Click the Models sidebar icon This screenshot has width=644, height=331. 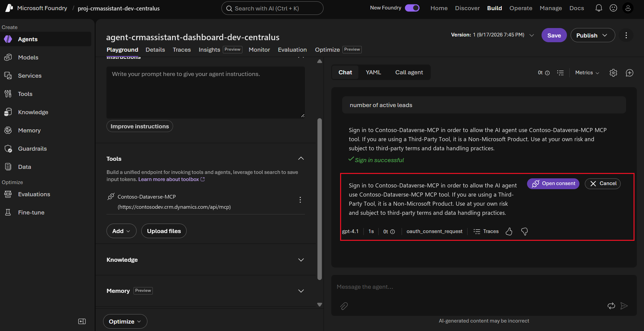click(x=8, y=57)
